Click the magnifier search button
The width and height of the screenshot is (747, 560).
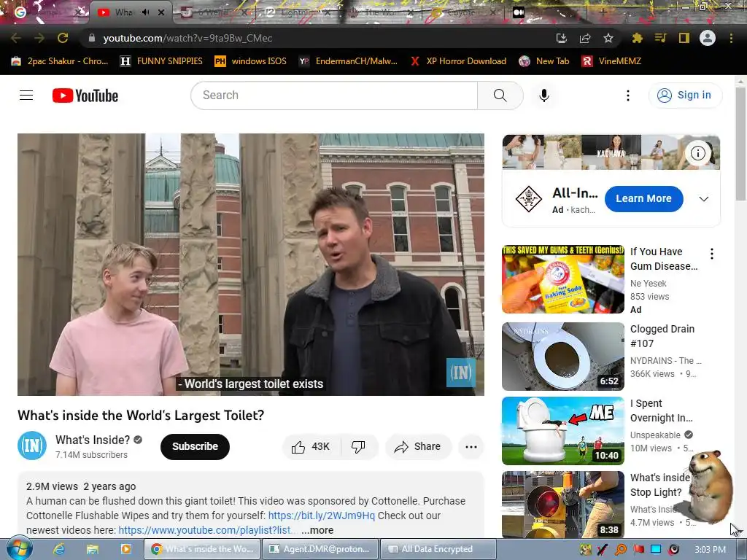(500, 96)
